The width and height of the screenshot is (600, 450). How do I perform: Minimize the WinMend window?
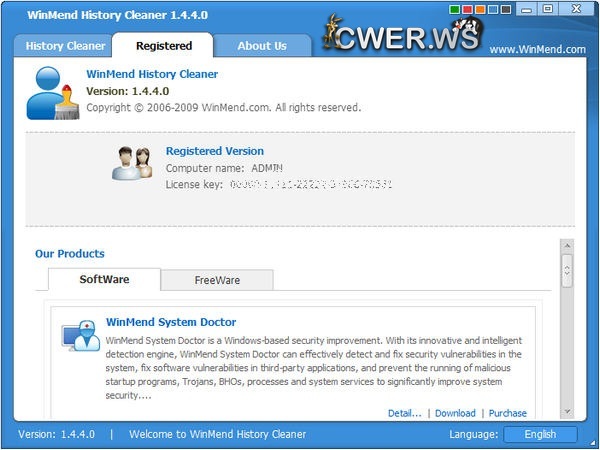(527, 9)
